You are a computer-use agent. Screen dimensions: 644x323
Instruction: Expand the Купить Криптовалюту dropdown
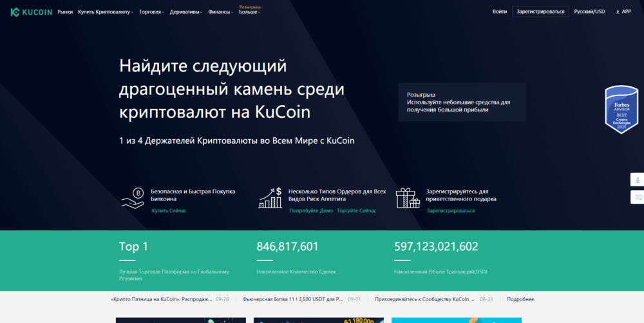(x=106, y=12)
